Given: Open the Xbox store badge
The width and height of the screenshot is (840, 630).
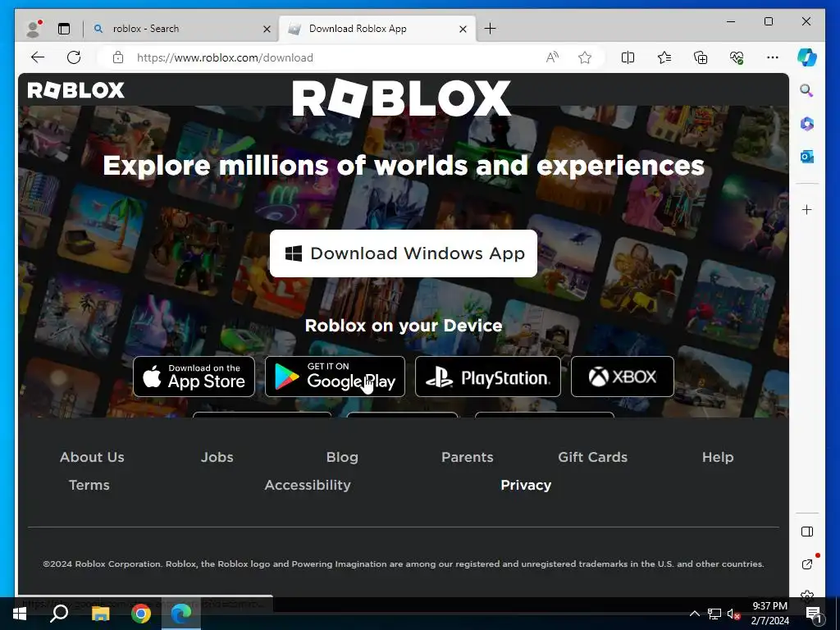Looking at the screenshot, I should pos(623,377).
